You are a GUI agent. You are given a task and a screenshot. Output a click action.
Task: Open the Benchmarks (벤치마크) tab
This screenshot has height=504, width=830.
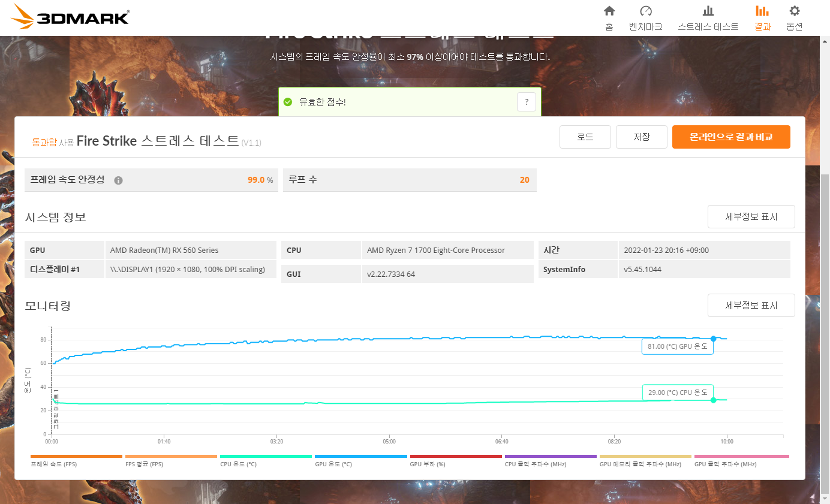pos(645,18)
